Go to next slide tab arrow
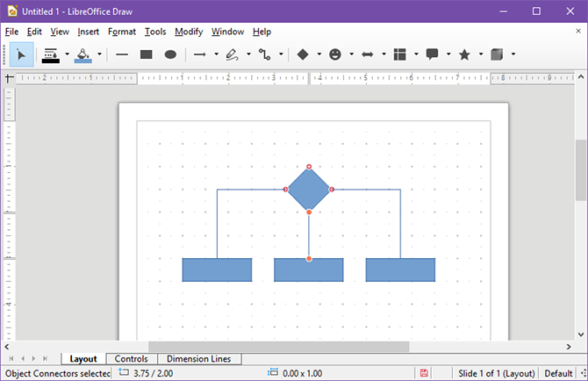The image size is (588, 381). click(33, 359)
